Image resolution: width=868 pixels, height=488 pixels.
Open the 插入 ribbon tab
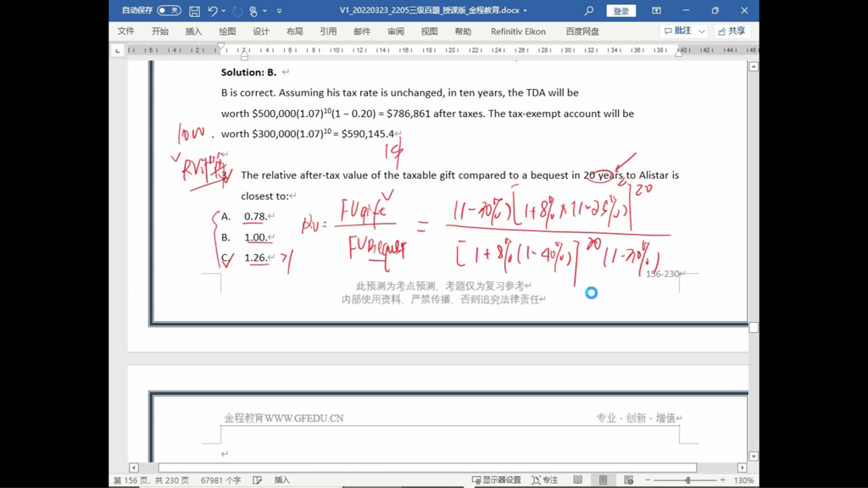(x=193, y=31)
